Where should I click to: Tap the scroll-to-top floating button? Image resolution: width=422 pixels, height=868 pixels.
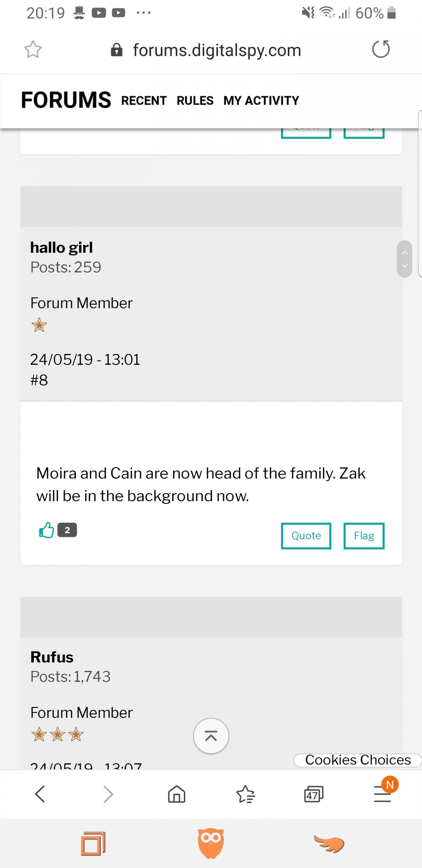click(211, 736)
